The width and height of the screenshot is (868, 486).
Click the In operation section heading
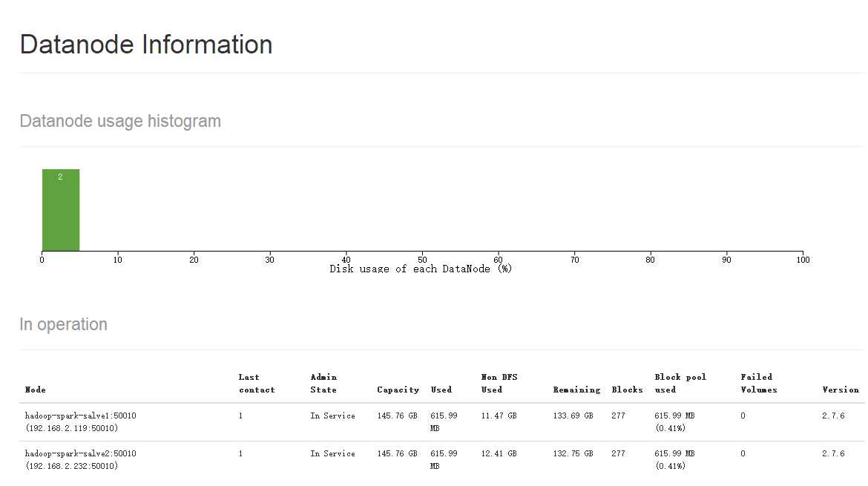64,324
